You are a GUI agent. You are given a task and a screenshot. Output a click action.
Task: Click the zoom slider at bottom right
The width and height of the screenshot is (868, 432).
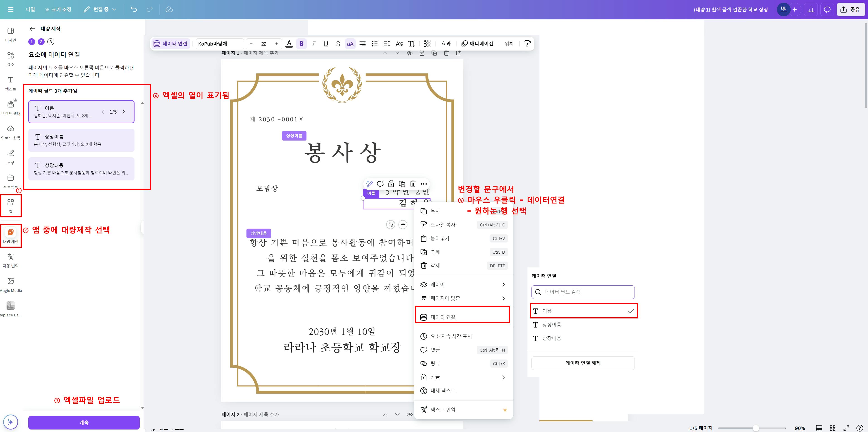click(756, 428)
